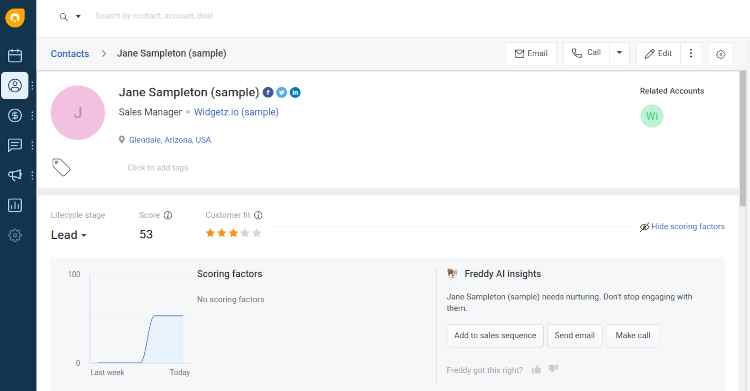Viewport: 750px width, 391px height.
Task: Open admin settings gear in sidebar
Action: point(15,235)
